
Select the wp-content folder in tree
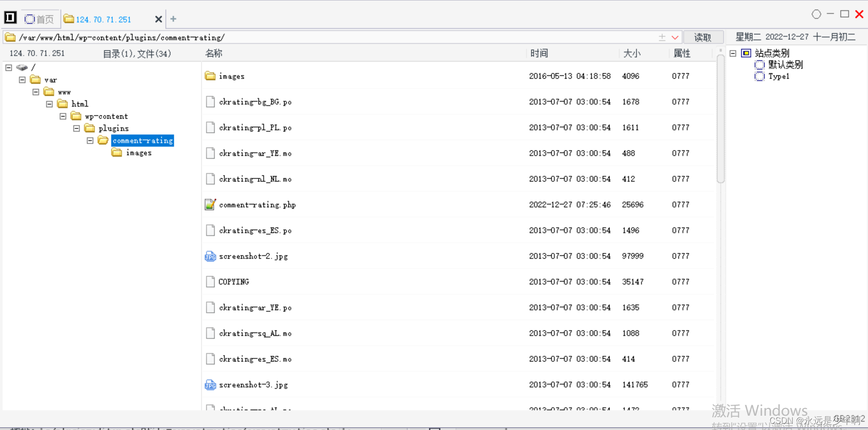[106, 116]
